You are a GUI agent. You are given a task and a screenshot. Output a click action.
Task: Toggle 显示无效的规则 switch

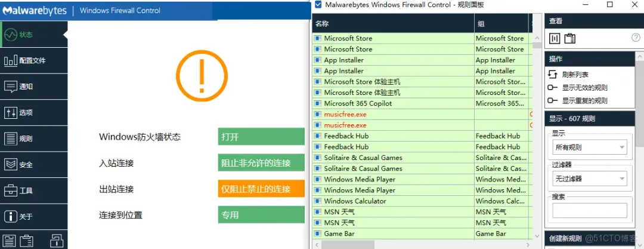tap(553, 88)
